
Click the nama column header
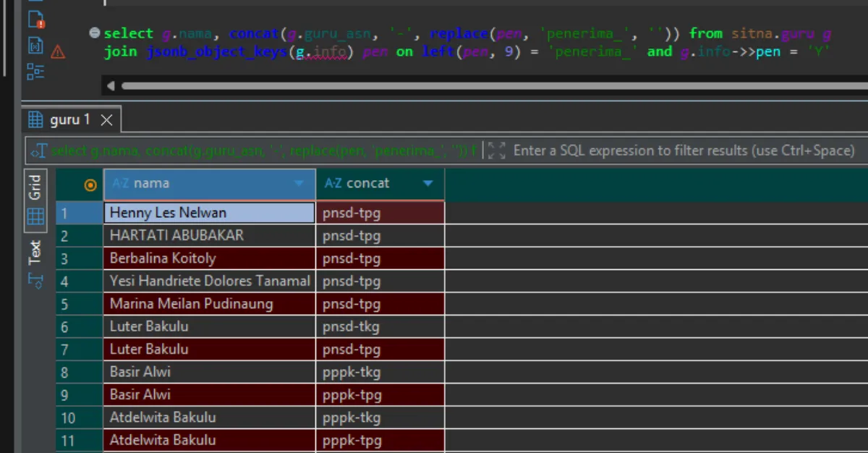209,184
